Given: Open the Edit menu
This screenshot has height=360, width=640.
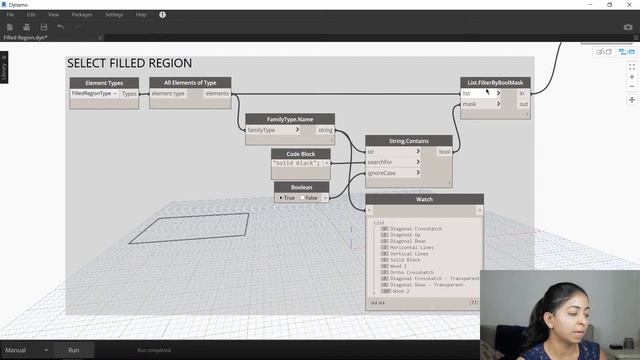Looking at the screenshot, I should click(x=31, y=15).
